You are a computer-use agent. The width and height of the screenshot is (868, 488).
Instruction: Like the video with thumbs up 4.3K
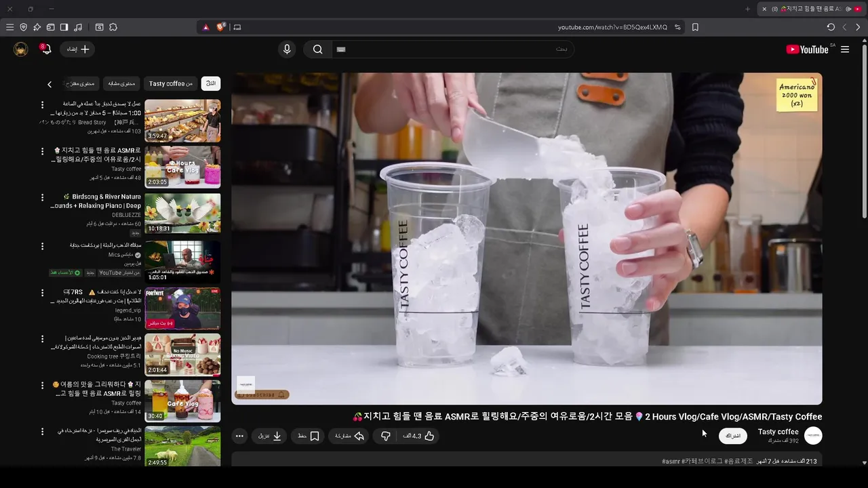(x=418, y=436)
